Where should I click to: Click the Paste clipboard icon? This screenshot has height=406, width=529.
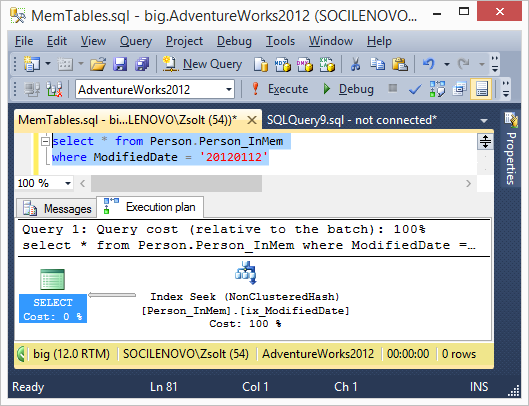(x=400, y=64)
